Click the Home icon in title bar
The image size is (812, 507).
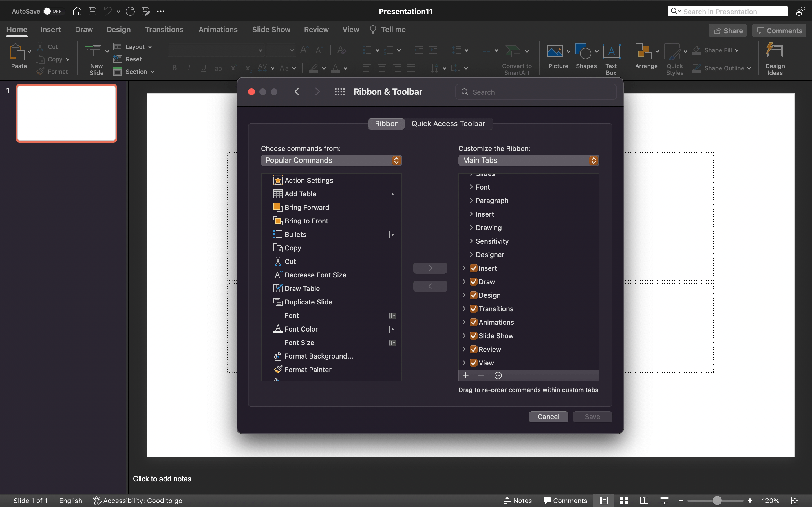tap(77, 11)
